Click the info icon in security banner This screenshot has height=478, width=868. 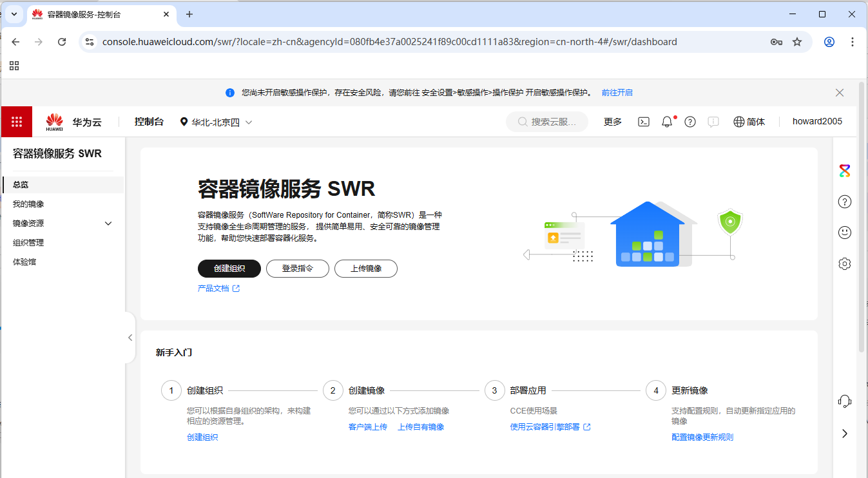[230, 93]
